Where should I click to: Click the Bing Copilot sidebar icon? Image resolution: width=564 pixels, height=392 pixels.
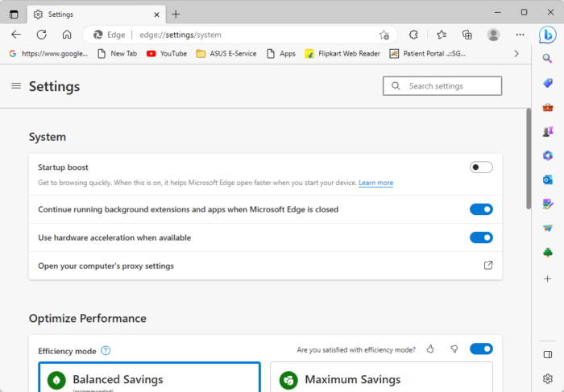(548, 35)
